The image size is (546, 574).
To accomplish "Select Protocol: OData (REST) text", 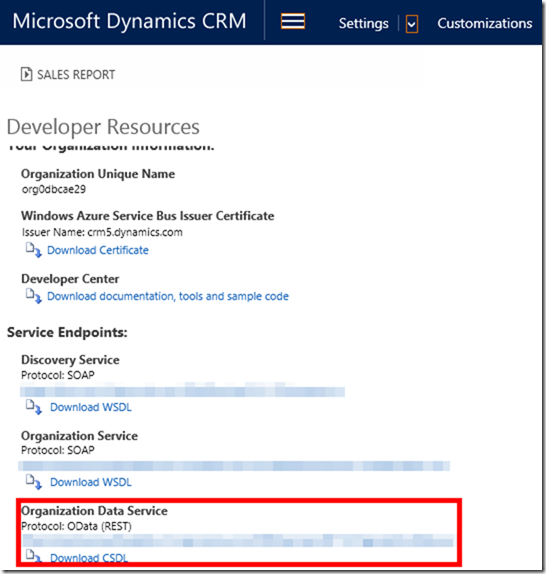I will coord(76,526).
